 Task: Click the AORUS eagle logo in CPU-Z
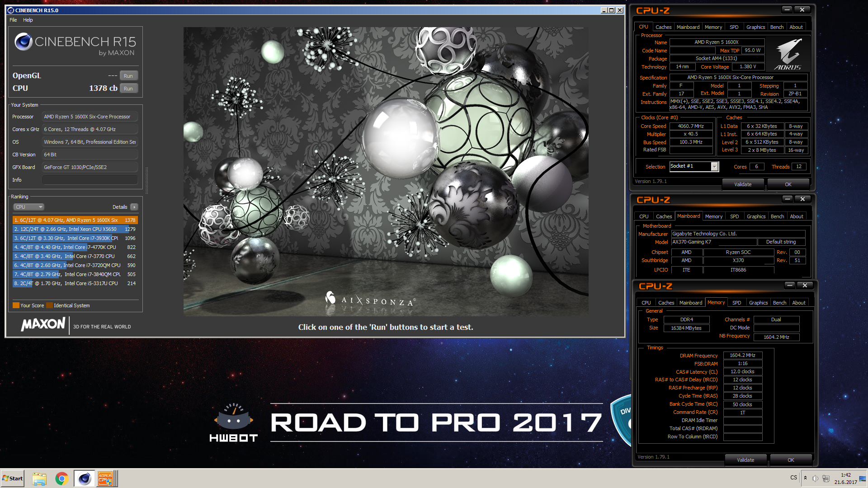point(788,54)
